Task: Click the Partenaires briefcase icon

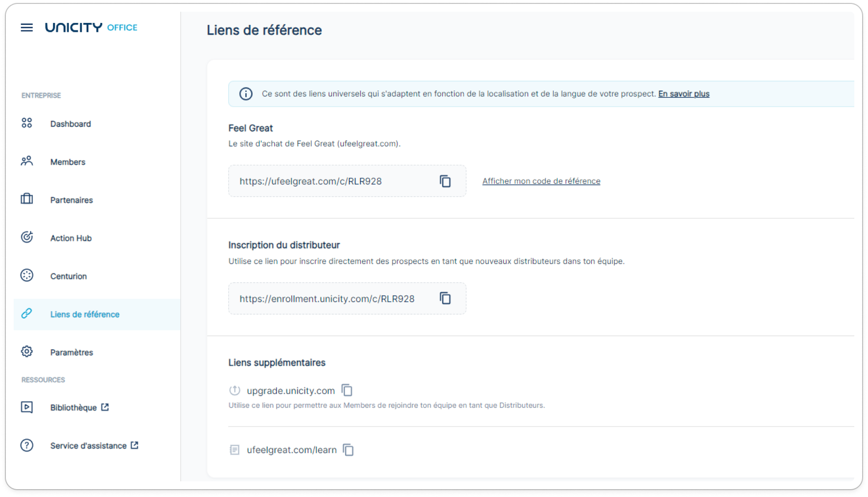Action: click(x=27, y=199)
